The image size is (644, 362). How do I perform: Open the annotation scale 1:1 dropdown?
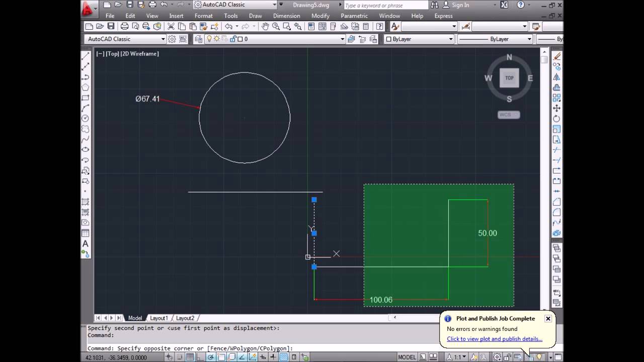tap(459, 357)
